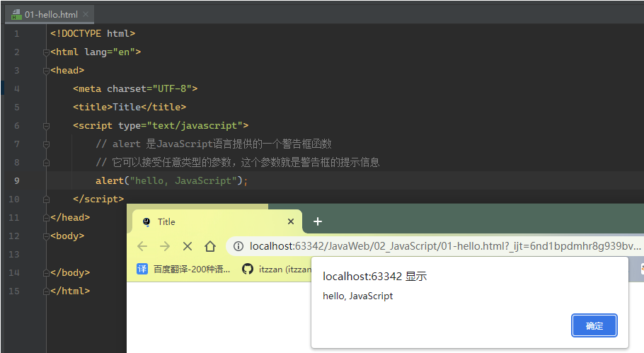Close the Title browser tab
Screen dimensions: 644x353
tap(291, 221)
